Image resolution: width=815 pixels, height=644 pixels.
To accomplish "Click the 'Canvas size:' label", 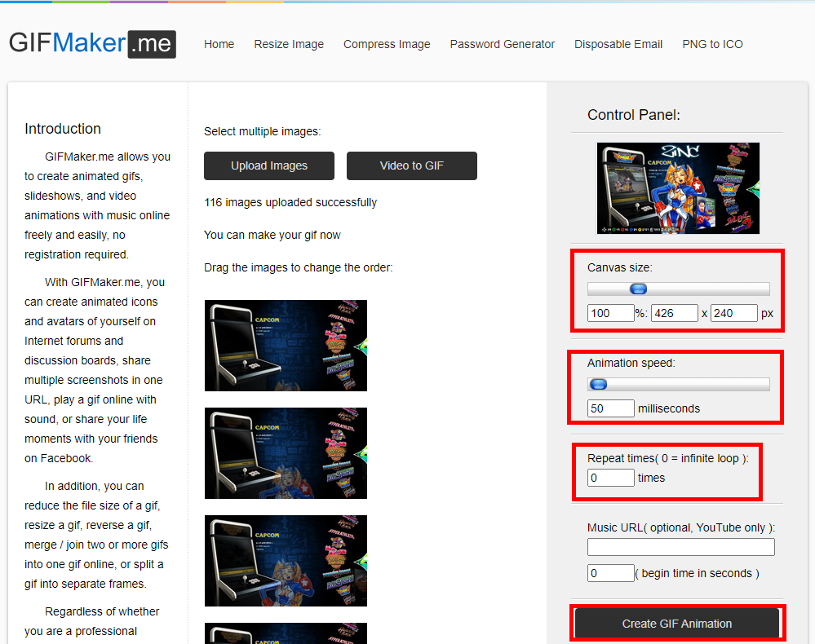I will click(619, 267).
